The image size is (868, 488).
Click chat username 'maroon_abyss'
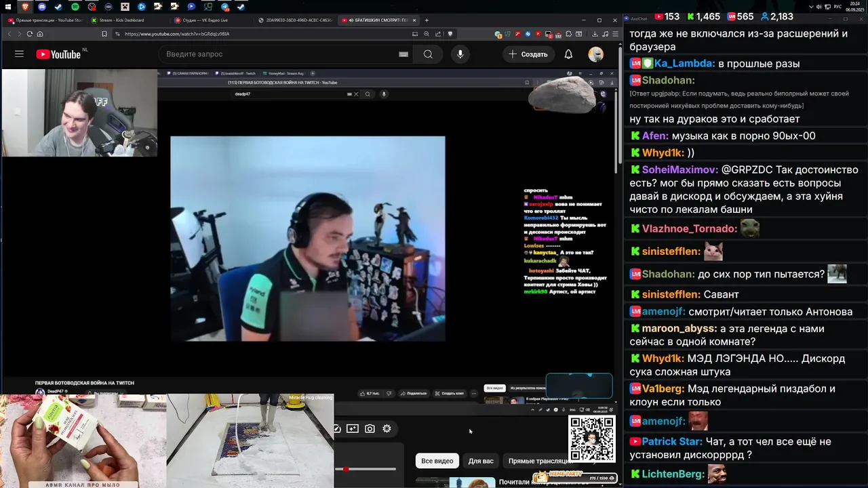[679, 329]
